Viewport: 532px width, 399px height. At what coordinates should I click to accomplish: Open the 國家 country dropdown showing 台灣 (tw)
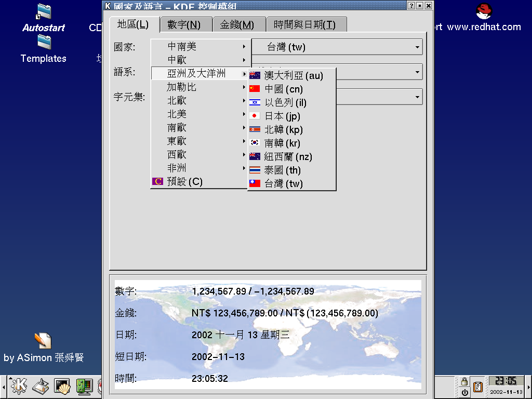click(337, 47)
